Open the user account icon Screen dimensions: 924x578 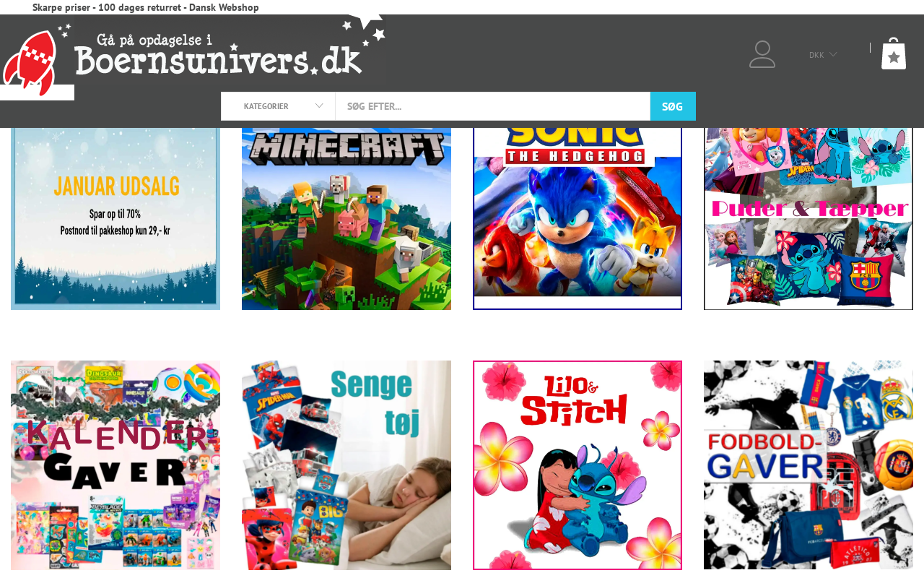(762, 54)
